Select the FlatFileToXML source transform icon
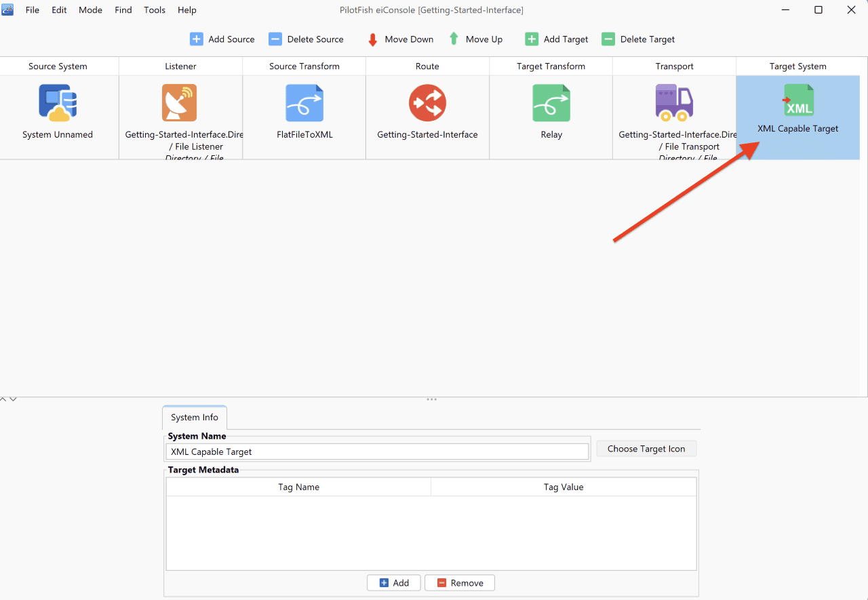The width and height of the screenshot is (868, 600). (304, 103)
